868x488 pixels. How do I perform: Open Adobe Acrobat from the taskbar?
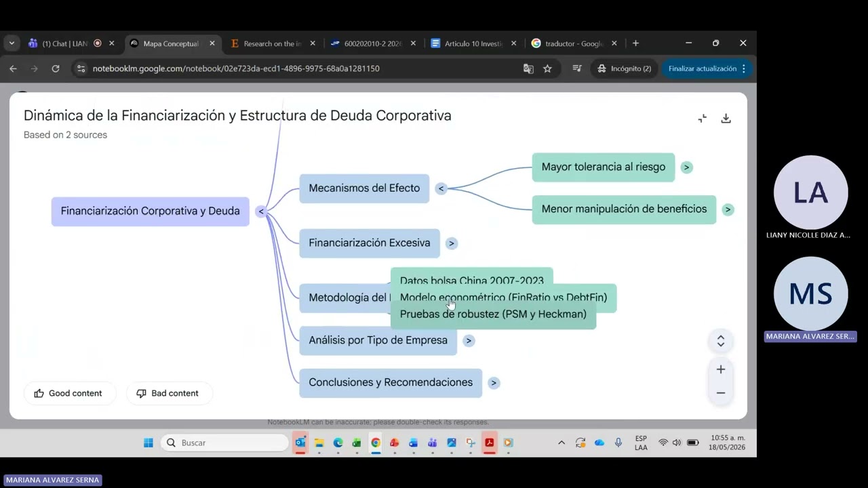489,443
